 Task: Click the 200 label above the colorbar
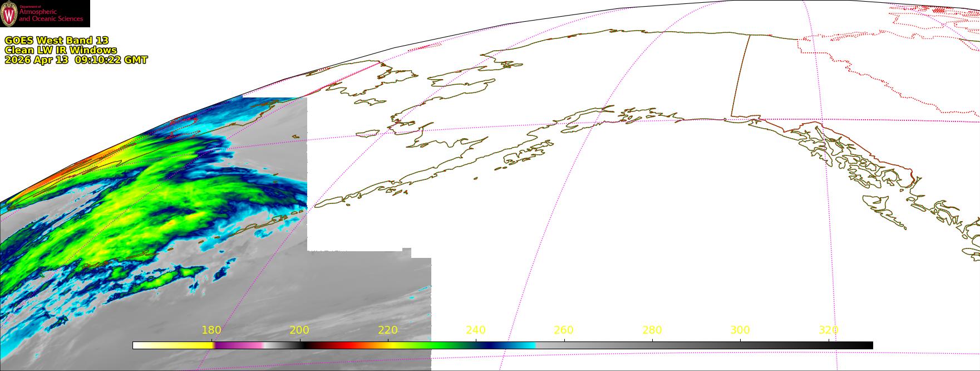[x=299, y=330]
